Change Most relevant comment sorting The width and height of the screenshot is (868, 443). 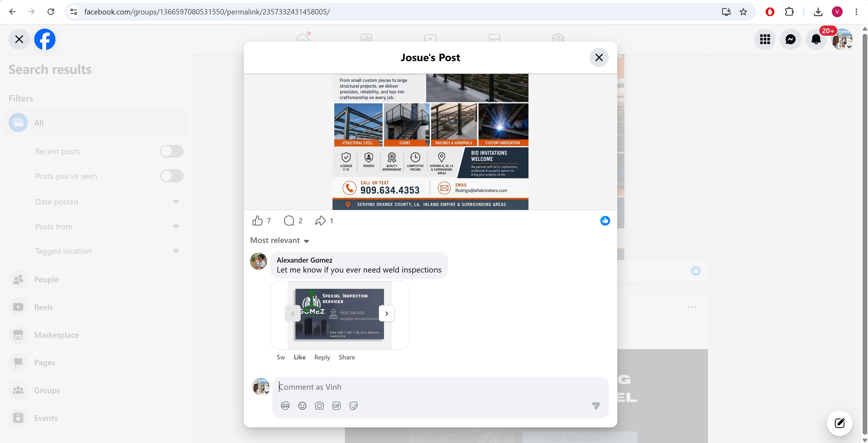(x=279, y=240)
